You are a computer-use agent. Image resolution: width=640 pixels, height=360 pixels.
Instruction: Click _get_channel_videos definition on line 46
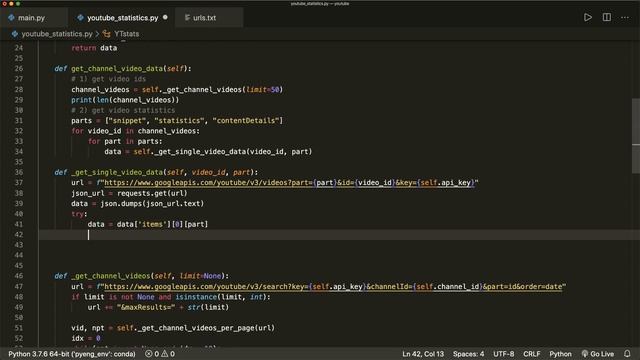click(x=111, y=276)
